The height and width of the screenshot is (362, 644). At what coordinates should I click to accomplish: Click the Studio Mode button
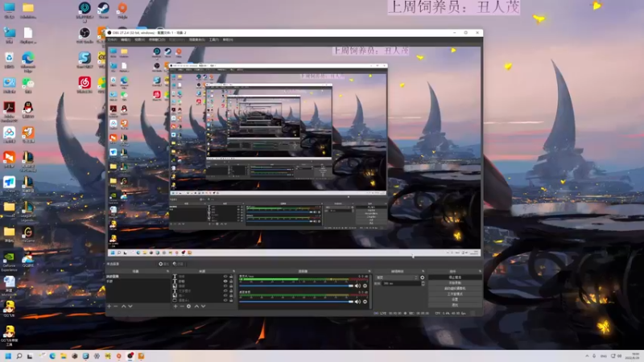455,294
